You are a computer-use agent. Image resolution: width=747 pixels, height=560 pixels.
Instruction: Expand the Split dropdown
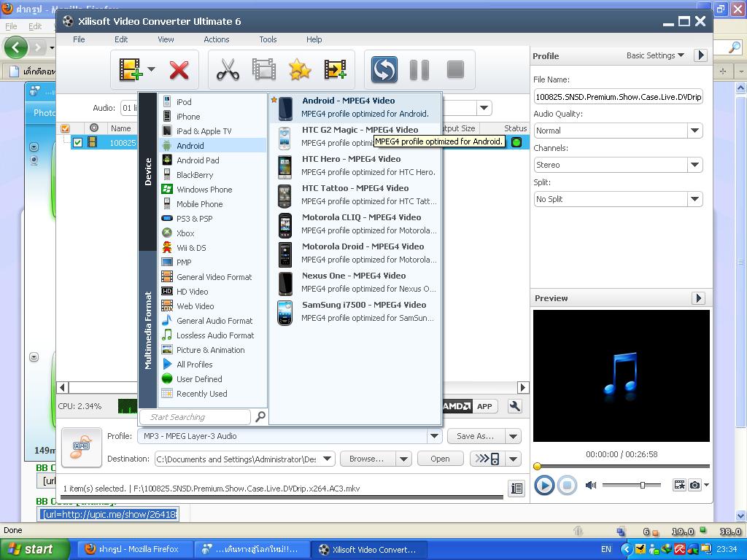point(695,199)
